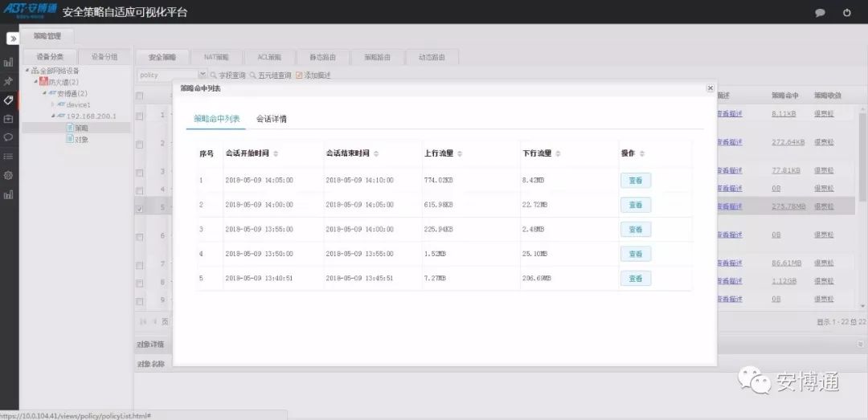Open the 8.11KB policy hit link
Screen dimensions: 868x420
click(x=783, y=114)
